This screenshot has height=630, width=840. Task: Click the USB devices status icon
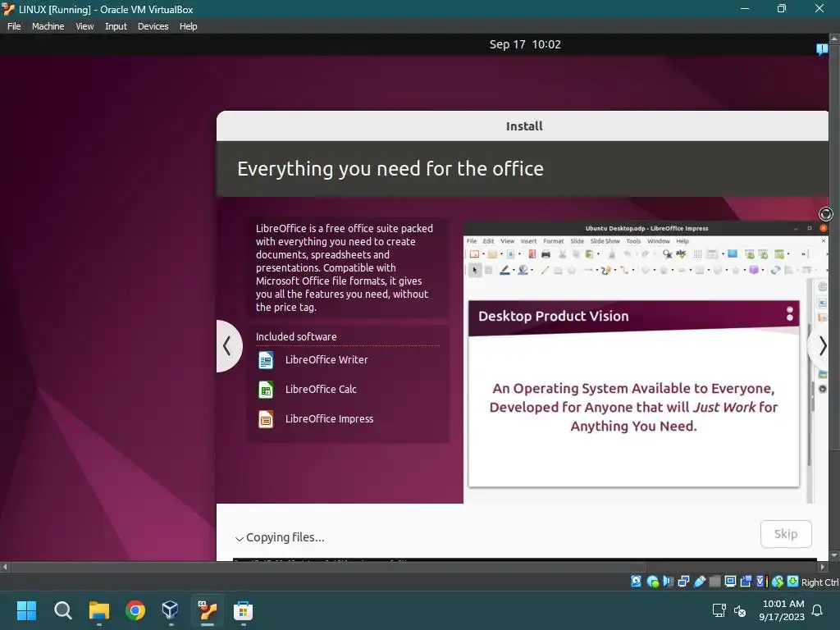pyautogui.click(x=700, y=582)
